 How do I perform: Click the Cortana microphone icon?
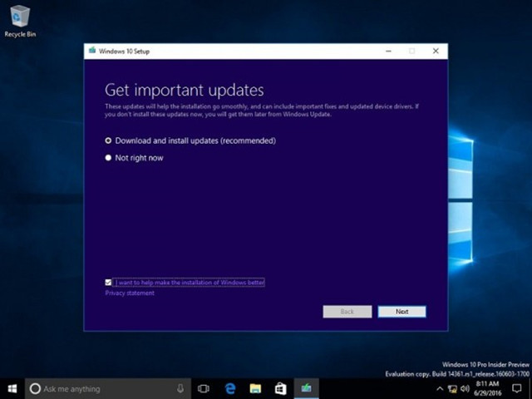(x=180, y=388)
